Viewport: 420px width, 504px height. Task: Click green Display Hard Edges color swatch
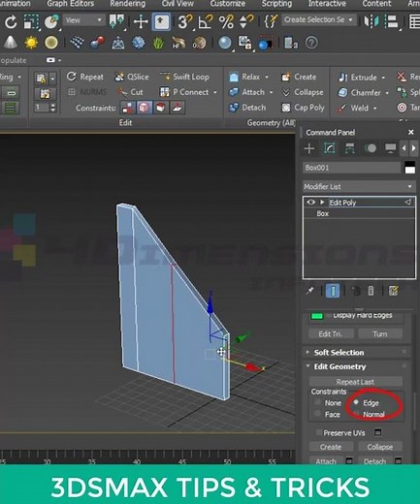click(317, 316)
